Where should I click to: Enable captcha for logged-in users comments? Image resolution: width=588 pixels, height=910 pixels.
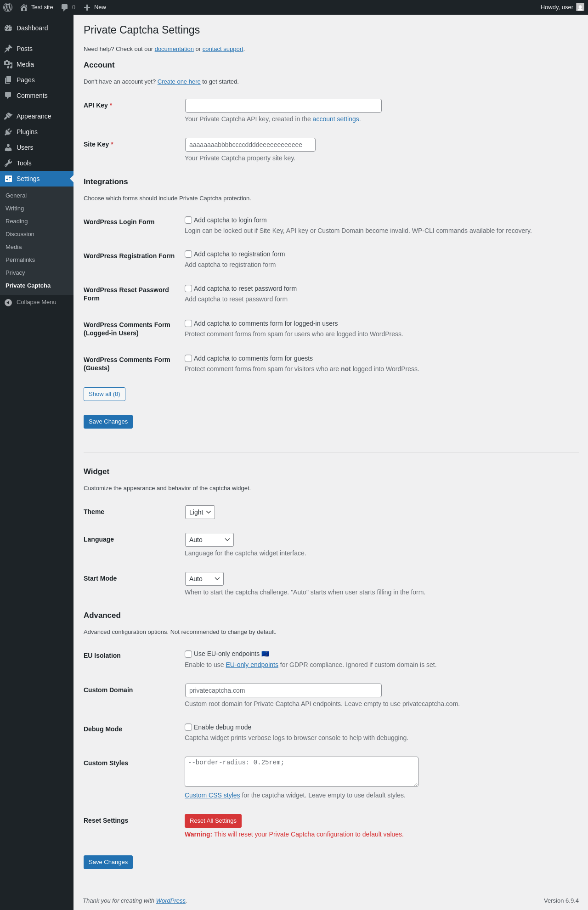(188, 323)
